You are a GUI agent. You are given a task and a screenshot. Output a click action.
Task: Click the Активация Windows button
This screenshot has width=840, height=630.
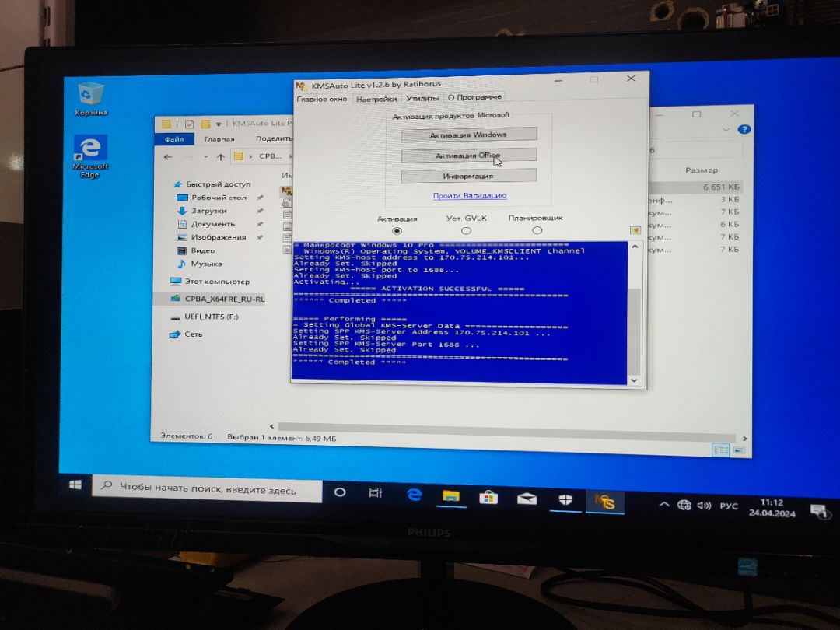(x=469, y=135)
